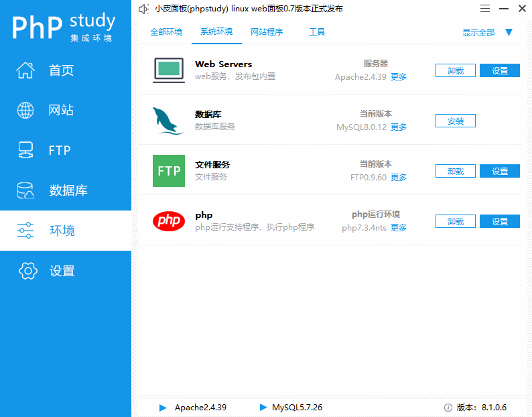Click the 文件服务 title text
Screen dimensions: 532x417
click(x=212, y=165)
